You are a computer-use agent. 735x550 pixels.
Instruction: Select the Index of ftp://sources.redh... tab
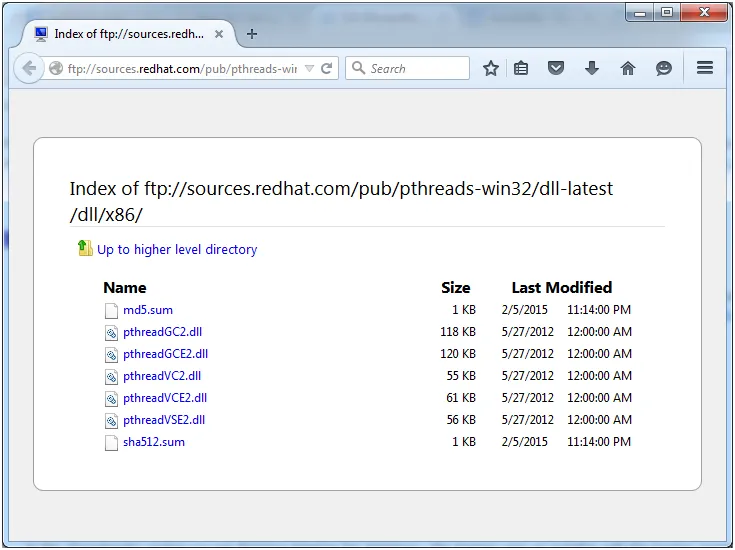(x=127, y=34)
